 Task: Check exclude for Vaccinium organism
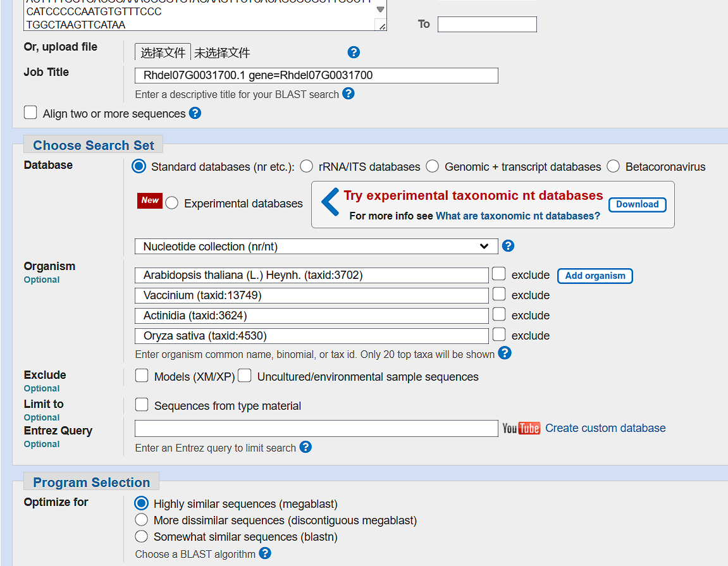498,294
